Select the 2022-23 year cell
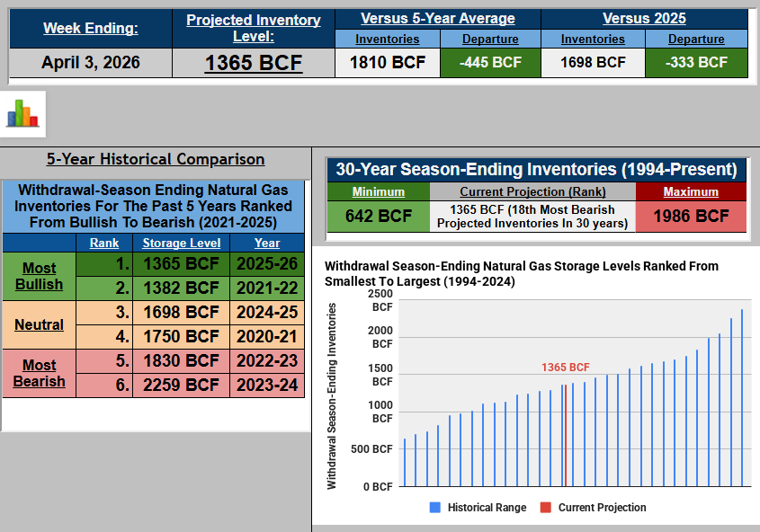Viewport: 760px width, 532px height. tap(267, 360)
